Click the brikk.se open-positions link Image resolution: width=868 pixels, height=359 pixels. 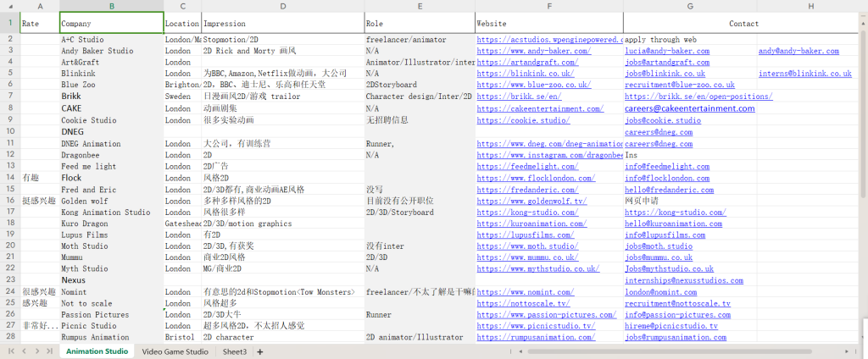point(698,97)
